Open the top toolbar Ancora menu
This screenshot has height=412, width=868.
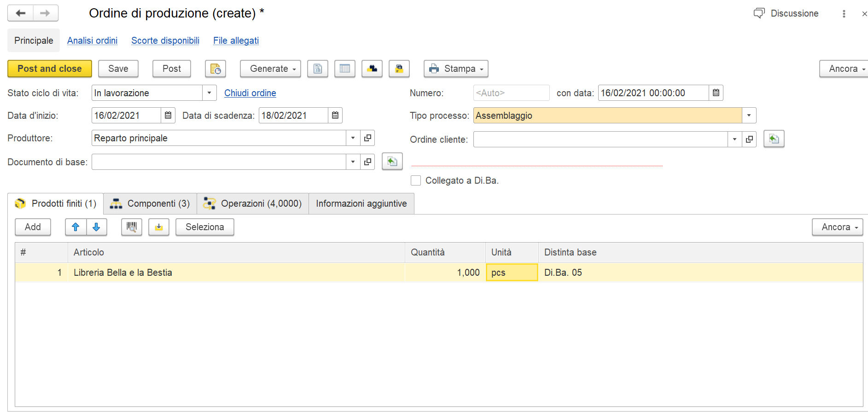click(x=844, y=69)
